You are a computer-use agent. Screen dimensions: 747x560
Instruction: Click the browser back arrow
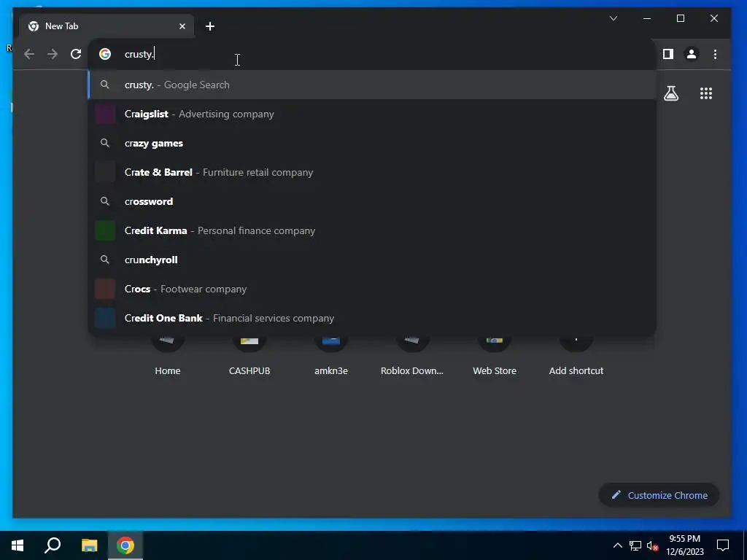(x=29, y=54)
